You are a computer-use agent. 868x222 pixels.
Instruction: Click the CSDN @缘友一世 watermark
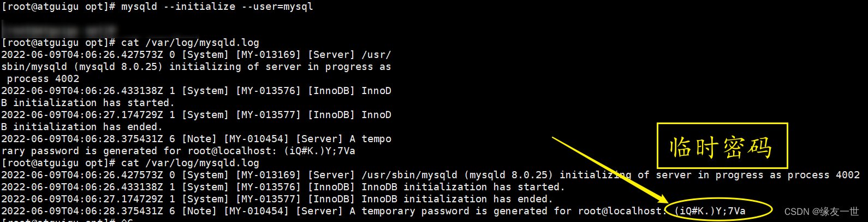click(821, 212)
